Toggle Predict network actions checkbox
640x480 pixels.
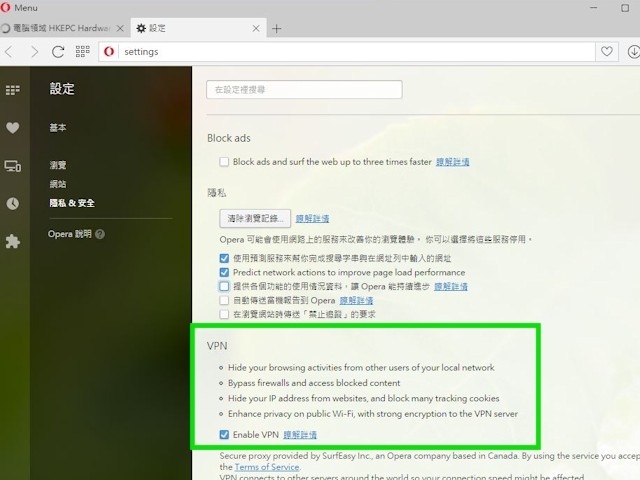[x=224, y=272]
